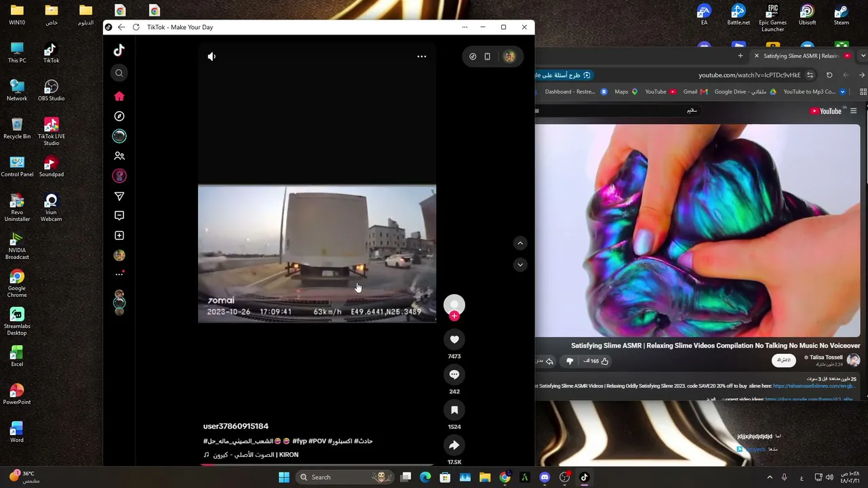Click the slime video player on YouTube
Screen dimensions: 868x488
pyautogui.click(x=698, y=230)
